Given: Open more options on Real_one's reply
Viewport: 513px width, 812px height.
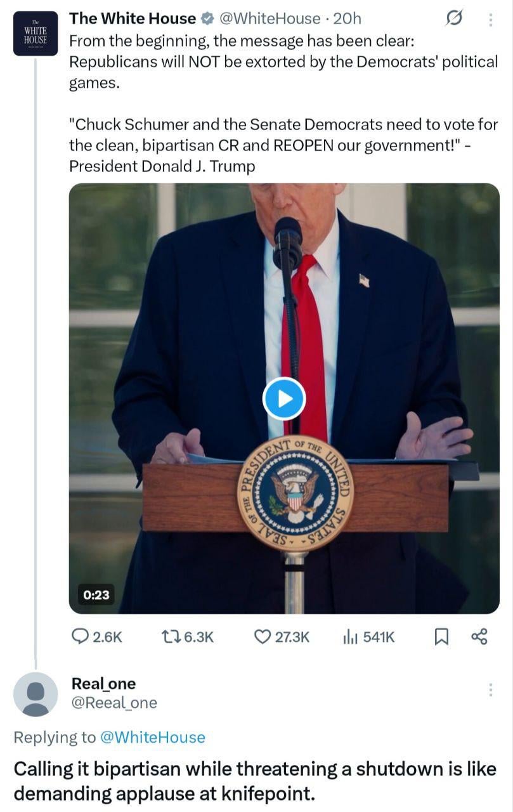Looking at the screenshot, I should pos(491,690).
